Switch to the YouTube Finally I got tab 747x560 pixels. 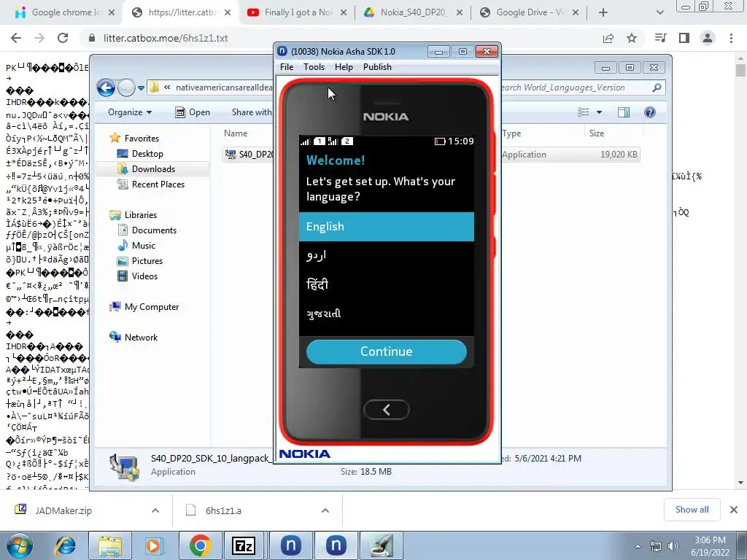(298, 12)
